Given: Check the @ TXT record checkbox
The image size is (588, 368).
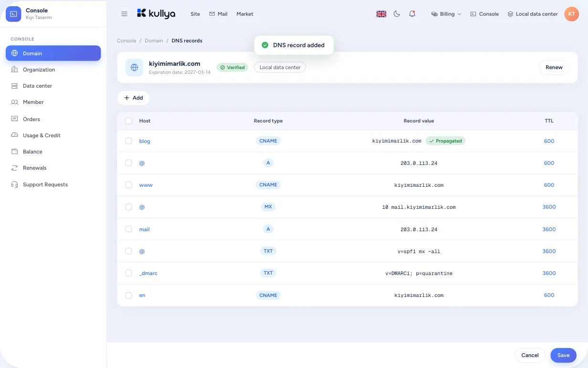Looking at the screenshot, I should click(128, 251).
